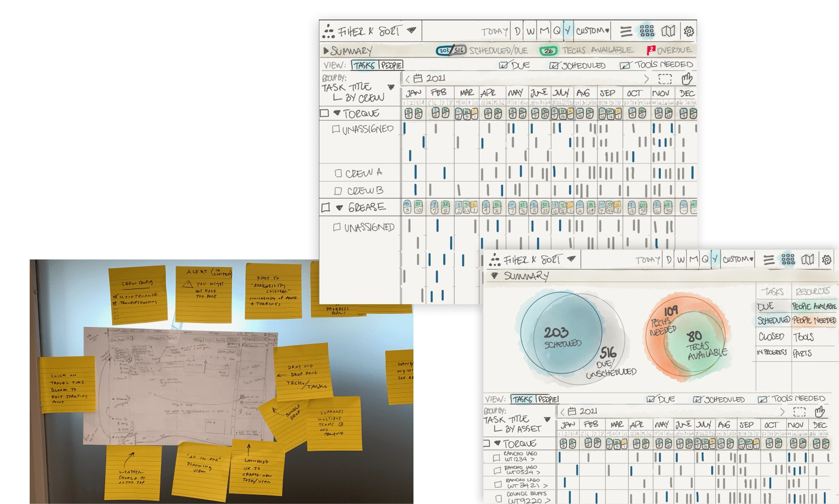Go to next year in the by-crew wireframe
839x504 pixels.
(646, 79)
